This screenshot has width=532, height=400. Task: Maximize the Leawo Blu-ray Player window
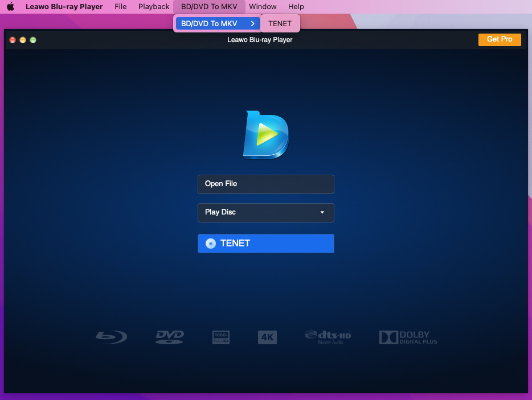tap(33, 40)
